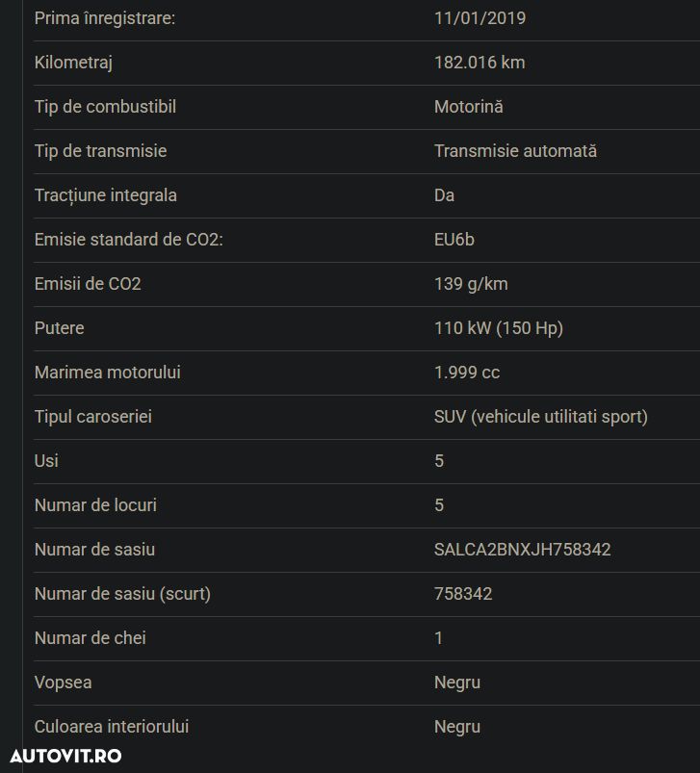
Task: Click the Transmisie automată value
Action: click(515, 151)
